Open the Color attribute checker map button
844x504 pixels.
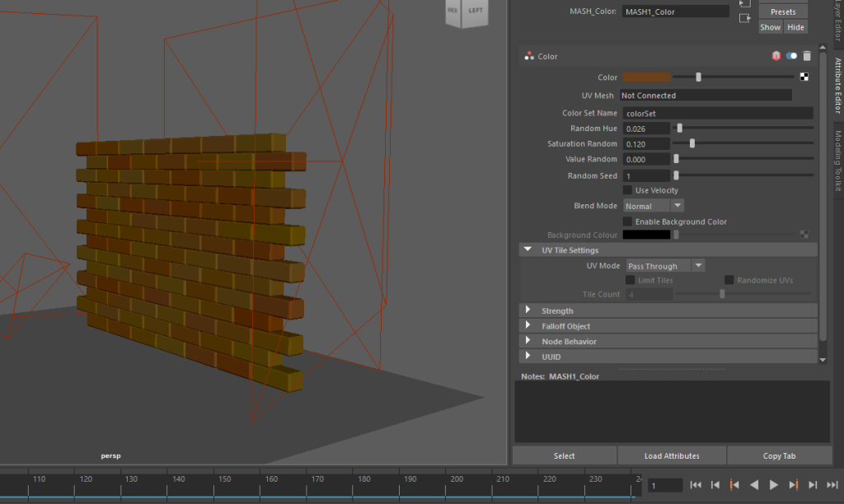click(x=804, y=77)
